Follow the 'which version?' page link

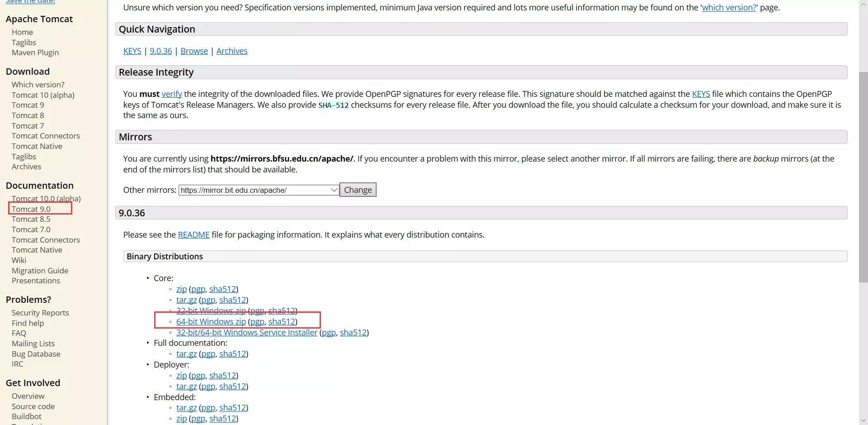(729, 8)
